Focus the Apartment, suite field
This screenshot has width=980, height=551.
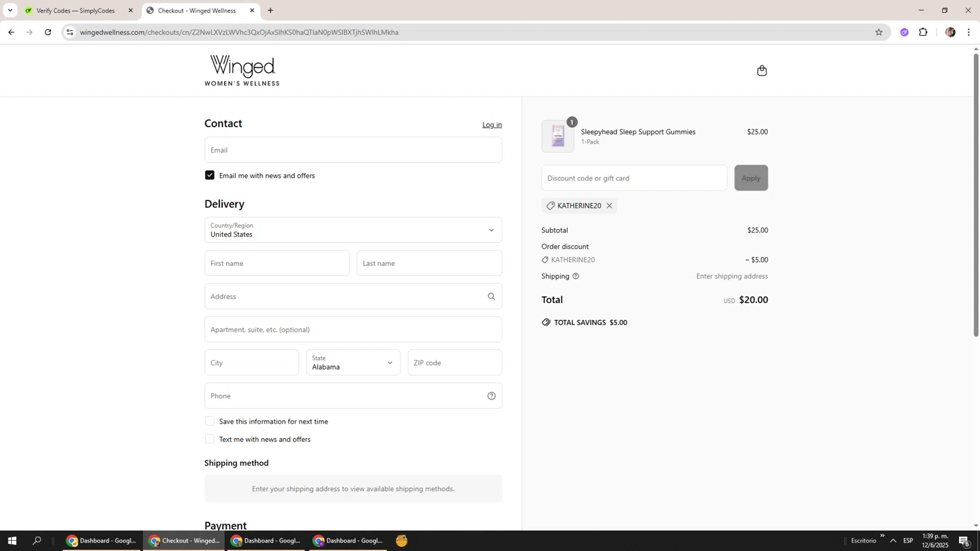353,330
